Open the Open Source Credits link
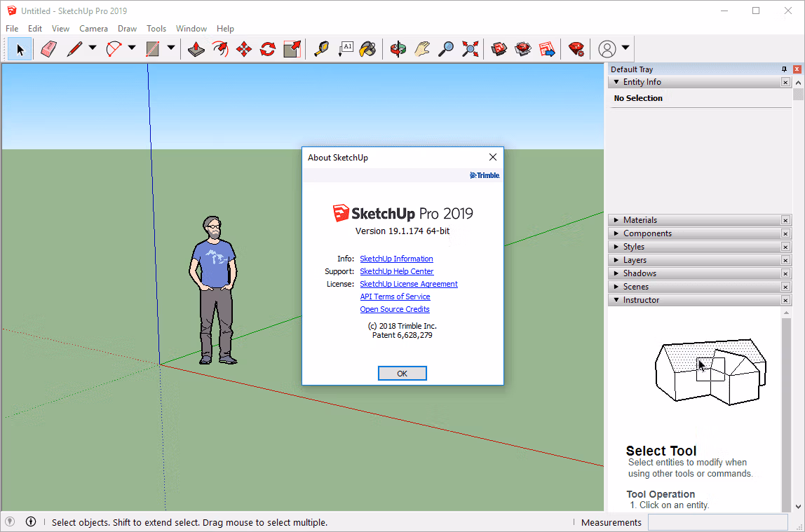 (x=395, y=309)
